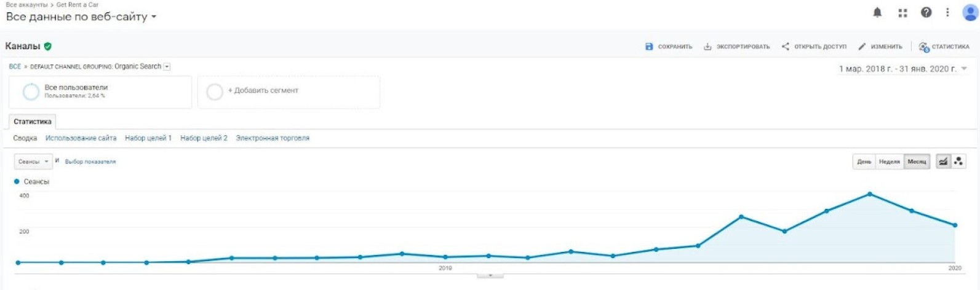Select the line chart view button
The width and height of the screenshot is (980, 290).
click(943, 162)
